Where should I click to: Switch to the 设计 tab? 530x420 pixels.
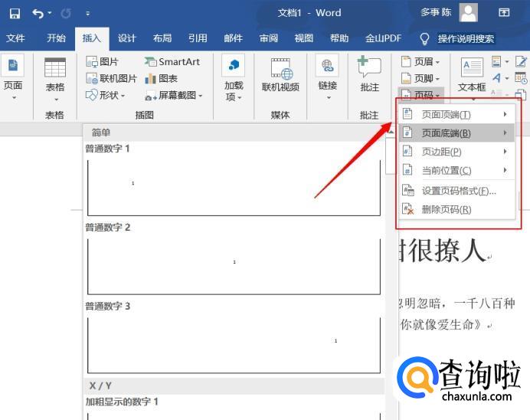point(126,38)
